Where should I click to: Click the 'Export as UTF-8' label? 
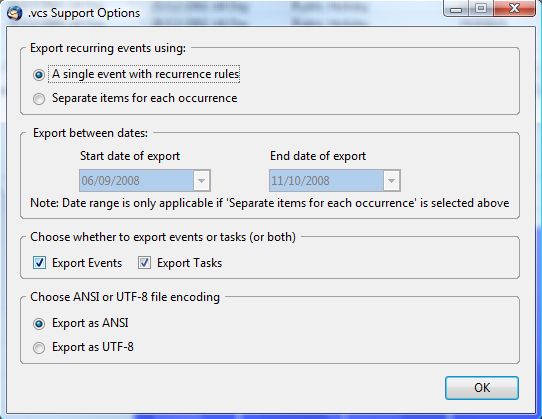93,347
